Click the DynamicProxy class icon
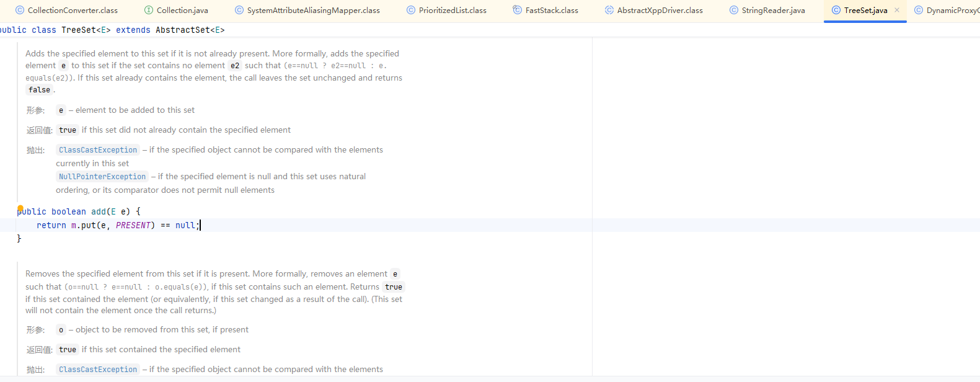980x382 pixels. [919, 10]
